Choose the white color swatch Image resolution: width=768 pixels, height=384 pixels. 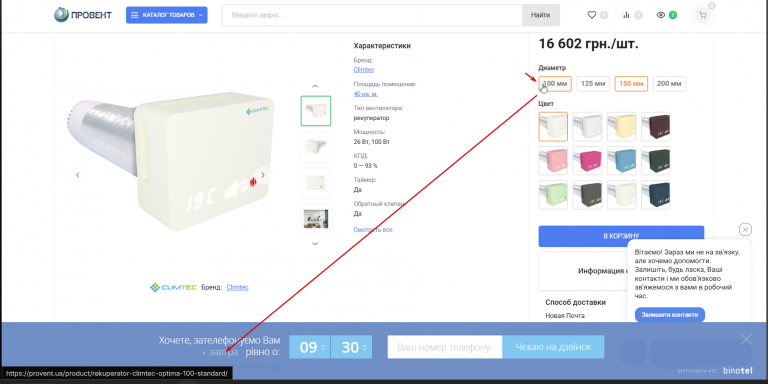587,127
